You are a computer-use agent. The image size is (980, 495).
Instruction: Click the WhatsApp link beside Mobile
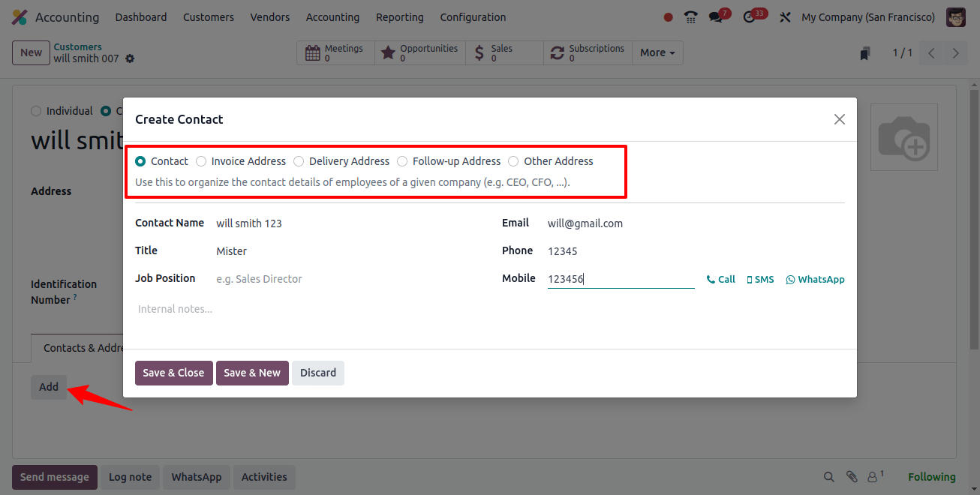point(815,279)
